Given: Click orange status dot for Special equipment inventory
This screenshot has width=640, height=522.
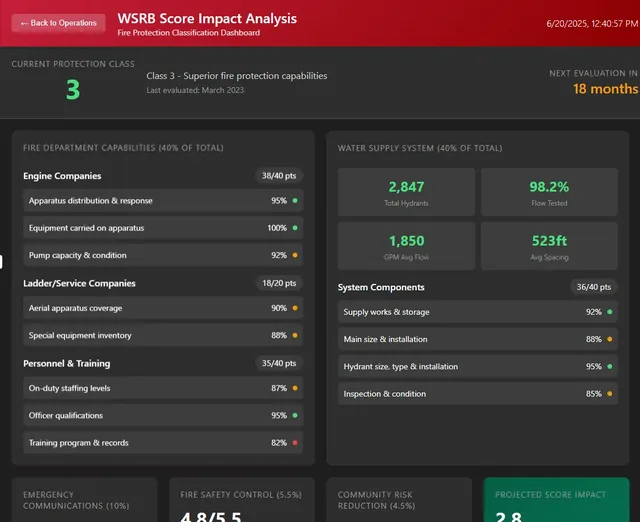Looking at the screenshot, I should point(295,335).
